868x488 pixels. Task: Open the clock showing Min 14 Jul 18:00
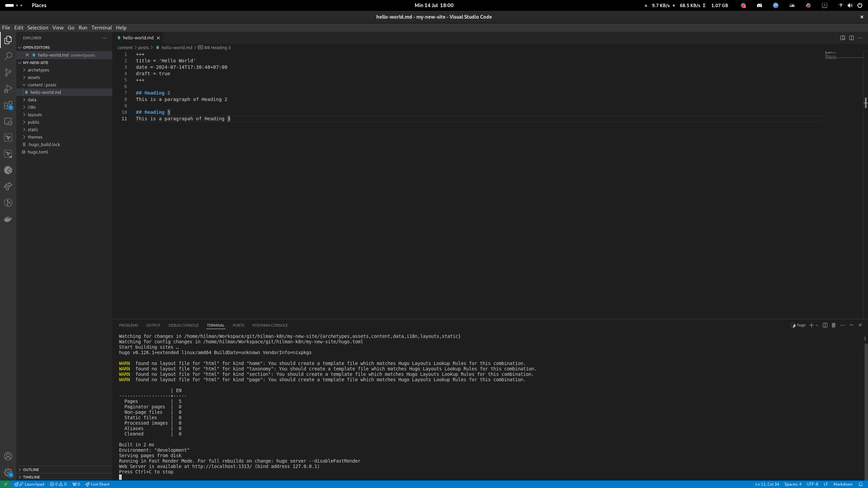coord(434,5)
